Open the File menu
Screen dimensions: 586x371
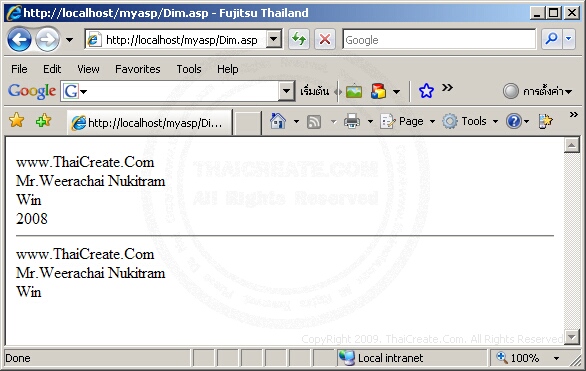(19, 69)
